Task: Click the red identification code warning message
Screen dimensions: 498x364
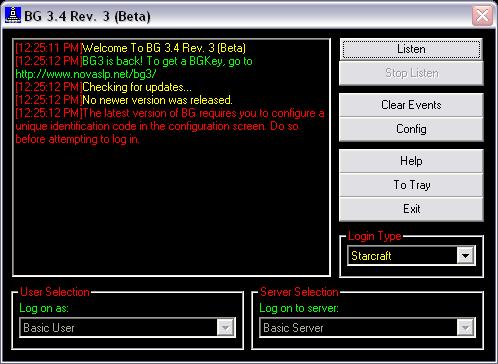Action: tap(170, 126)
